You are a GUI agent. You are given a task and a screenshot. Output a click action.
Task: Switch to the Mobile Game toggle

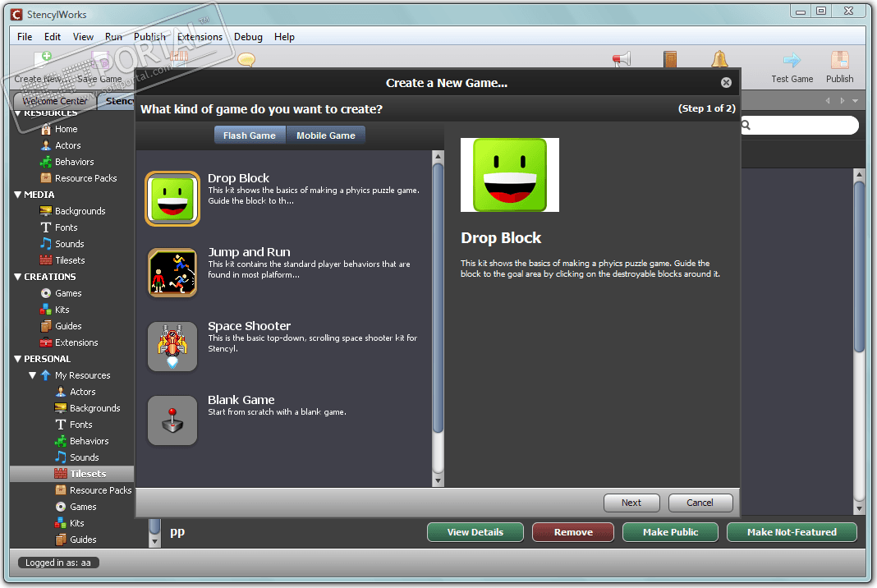(325, 136)
